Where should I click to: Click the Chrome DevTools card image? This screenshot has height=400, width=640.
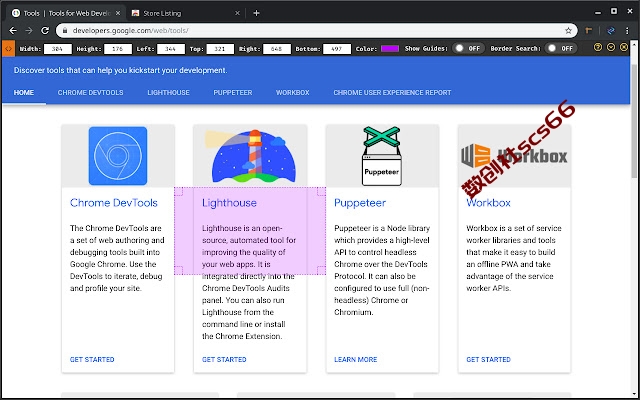[x=118, y=156]
